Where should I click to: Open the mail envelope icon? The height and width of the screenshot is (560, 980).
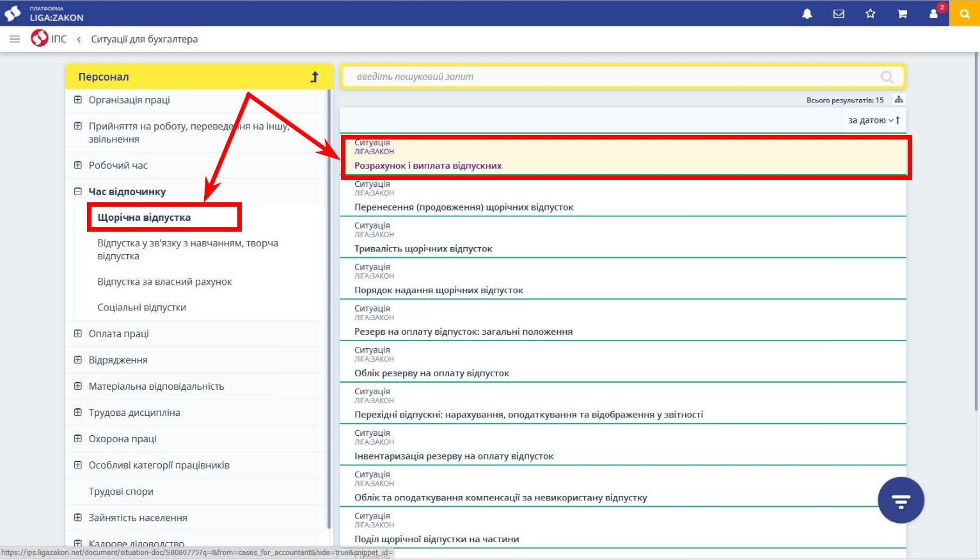click(x=839, y=13)
